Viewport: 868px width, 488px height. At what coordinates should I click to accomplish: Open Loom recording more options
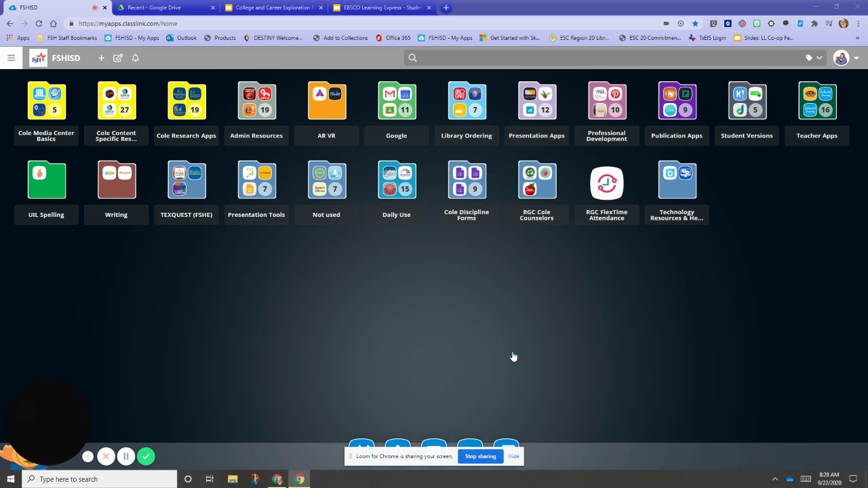(87, 456)
